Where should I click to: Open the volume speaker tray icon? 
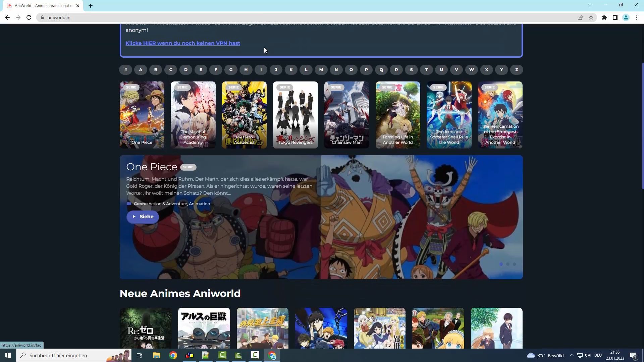[588, 355]
